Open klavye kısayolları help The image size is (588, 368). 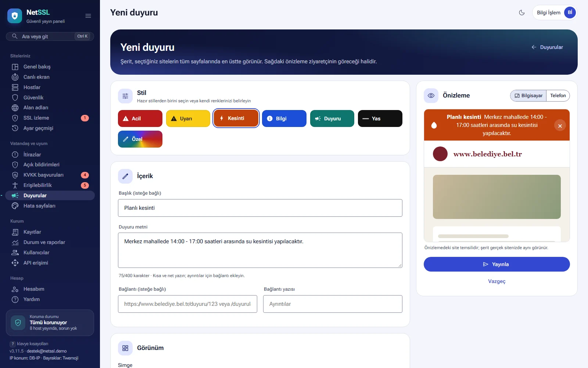click(x=29, y=344)
